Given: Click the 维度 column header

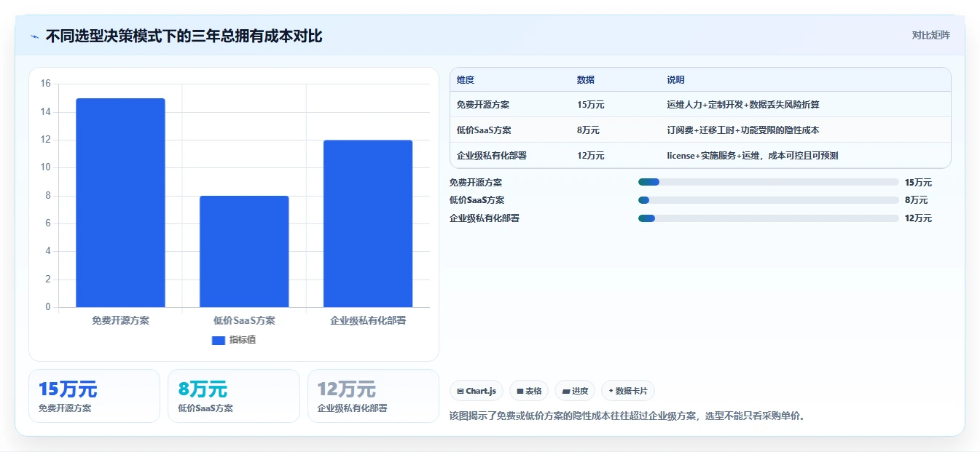Looking at the screenshot, I should point(466,80).
